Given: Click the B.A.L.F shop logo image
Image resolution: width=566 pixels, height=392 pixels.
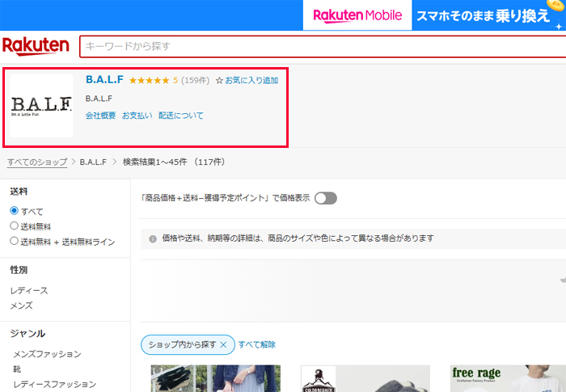Looking at the screenshot, I should click(x=41, y=106).
